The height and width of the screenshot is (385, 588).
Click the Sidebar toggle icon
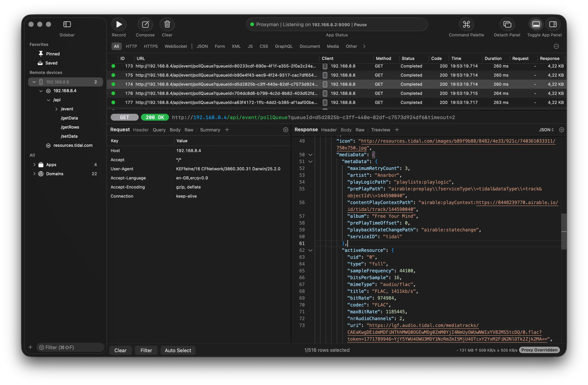tap(67, 24)
